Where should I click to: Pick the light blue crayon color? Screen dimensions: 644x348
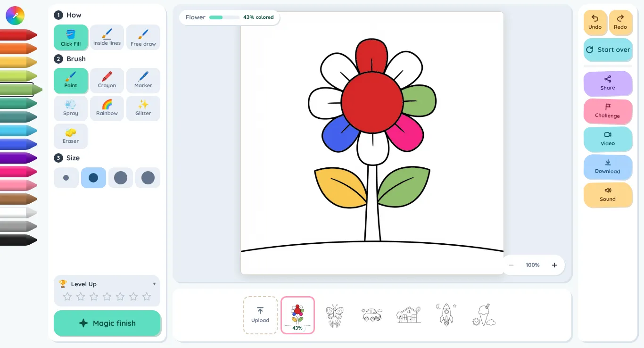18,131
